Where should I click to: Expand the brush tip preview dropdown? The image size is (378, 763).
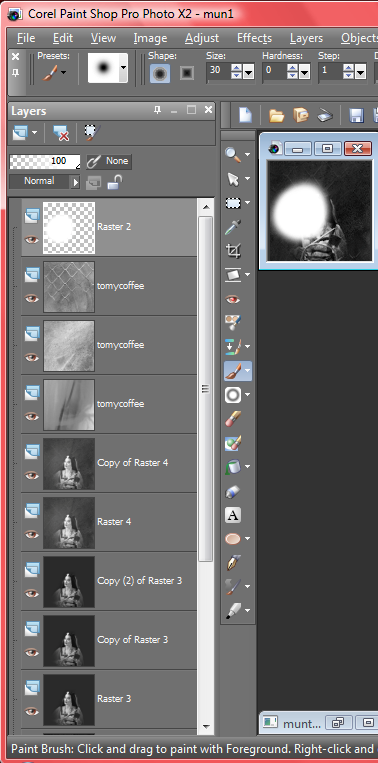[123, 68]
